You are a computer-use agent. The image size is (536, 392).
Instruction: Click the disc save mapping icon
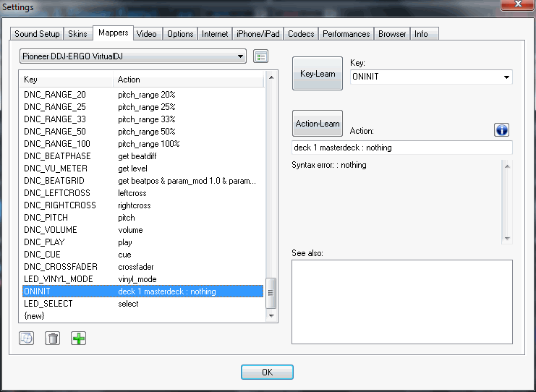[x=27, y=338]
